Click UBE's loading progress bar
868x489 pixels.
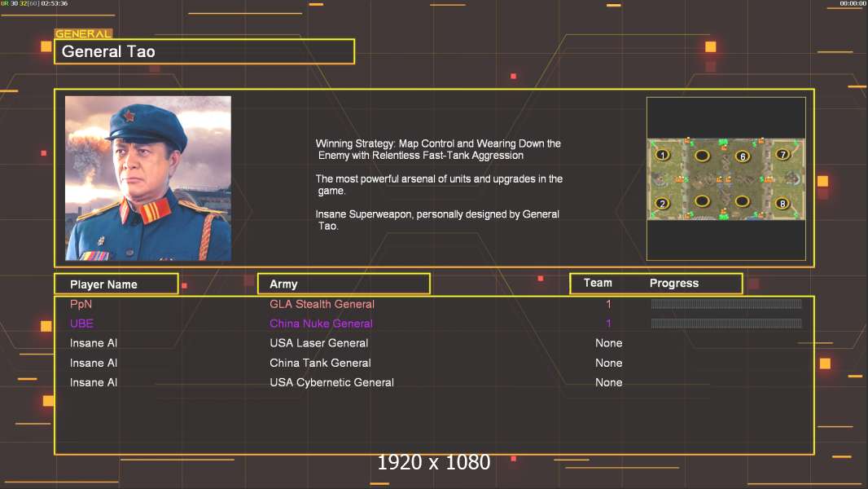coord(726,324)
